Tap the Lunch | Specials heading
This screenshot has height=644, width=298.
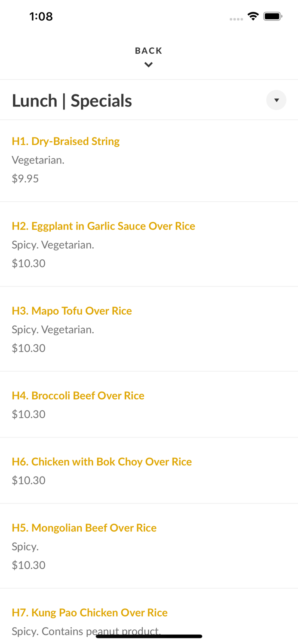pyautogui.click(x=72, y=100)
